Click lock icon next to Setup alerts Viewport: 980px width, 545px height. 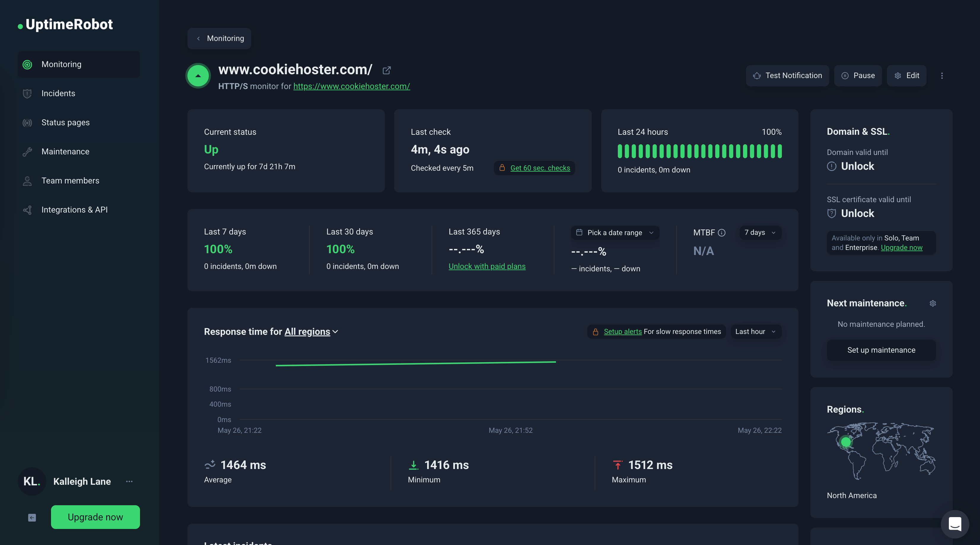pyautogui.click(x=595, y=332)
